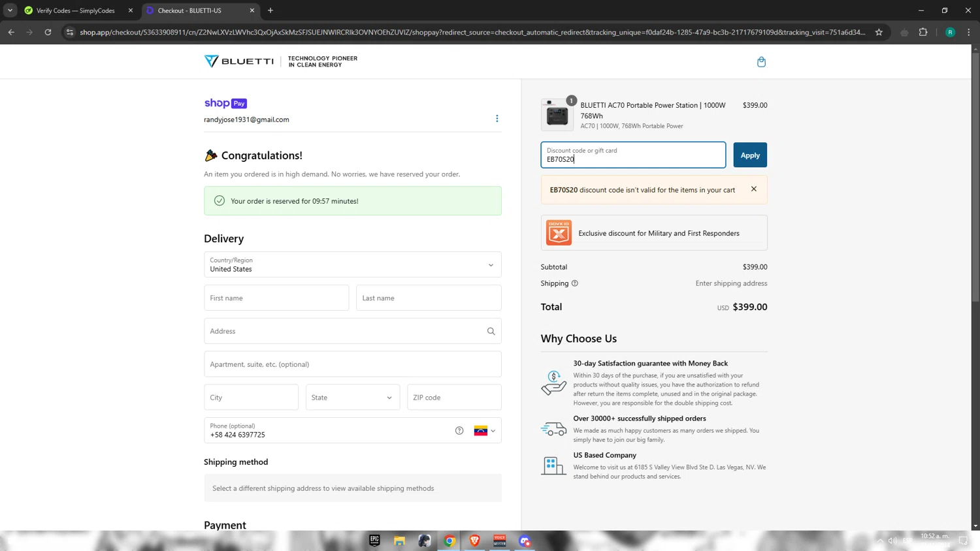Screen dimensions: 980x551
Task: Dismiss the invalid discount code message
Action: pos(754,189)
